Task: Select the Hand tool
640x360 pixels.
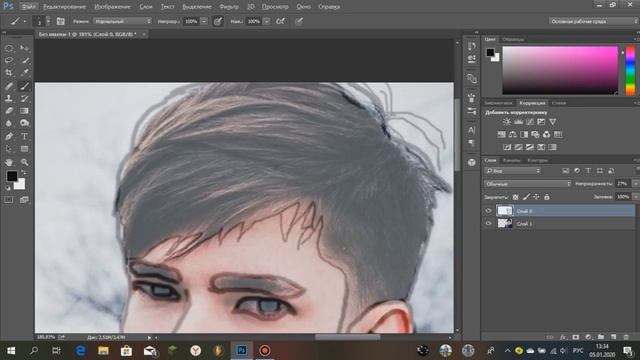Action: (x=9, y=162)
